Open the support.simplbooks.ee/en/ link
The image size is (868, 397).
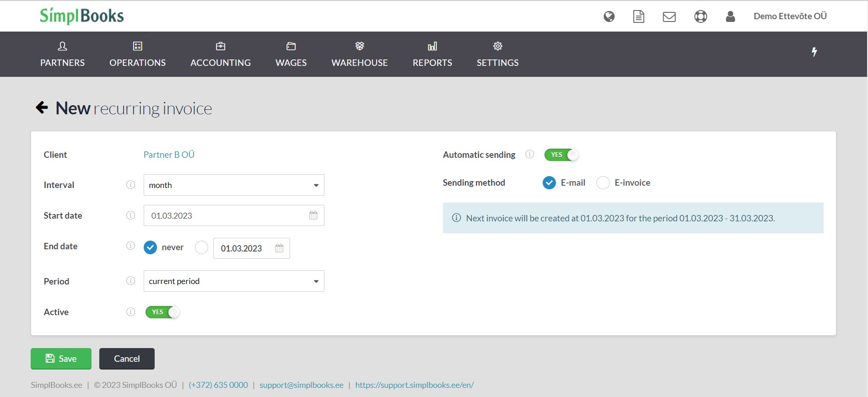pyautogui.click(x=415, y=385)
